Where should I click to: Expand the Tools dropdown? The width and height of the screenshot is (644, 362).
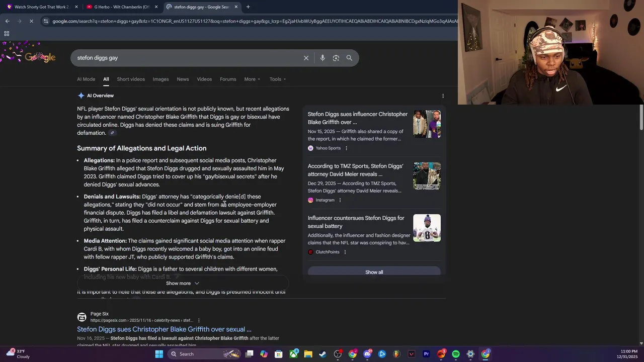click(x=277, y=79)
